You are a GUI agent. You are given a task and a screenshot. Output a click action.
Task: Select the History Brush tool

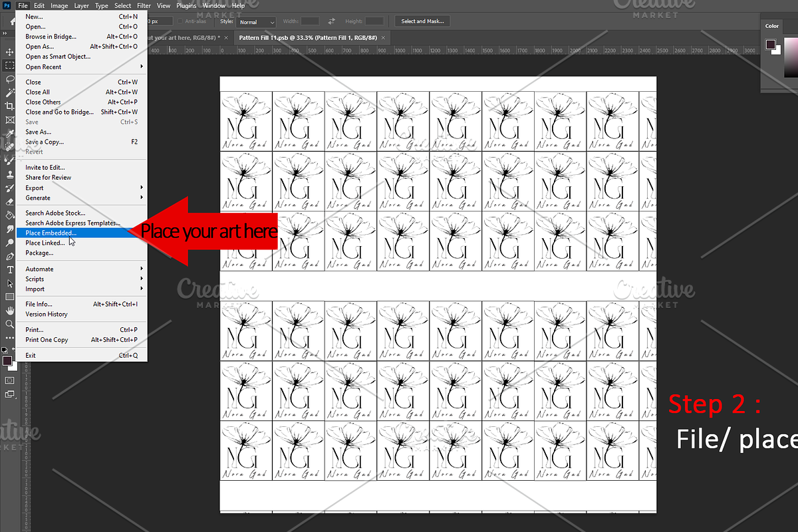coord(9,188)
